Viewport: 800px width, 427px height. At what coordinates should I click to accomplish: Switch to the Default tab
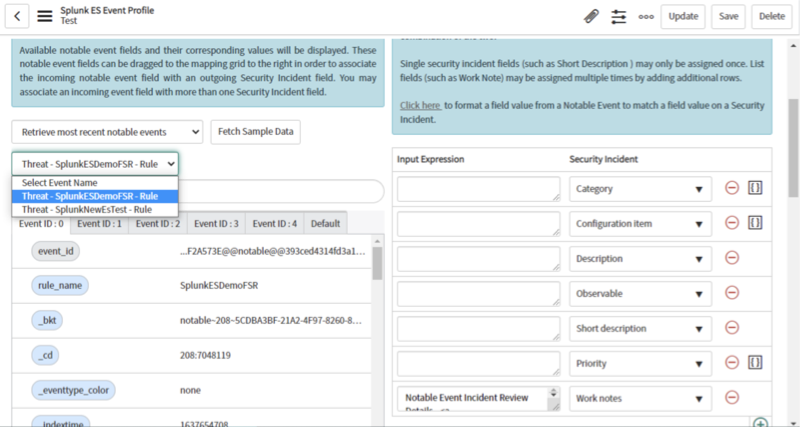click(326, 223)
